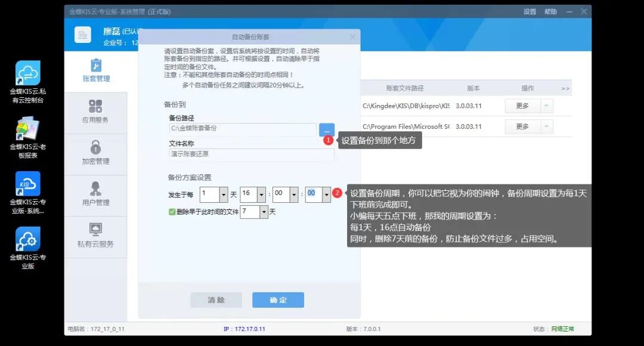Click 版本 7.0.0.1 in status bar

click(x=364, y=329)
